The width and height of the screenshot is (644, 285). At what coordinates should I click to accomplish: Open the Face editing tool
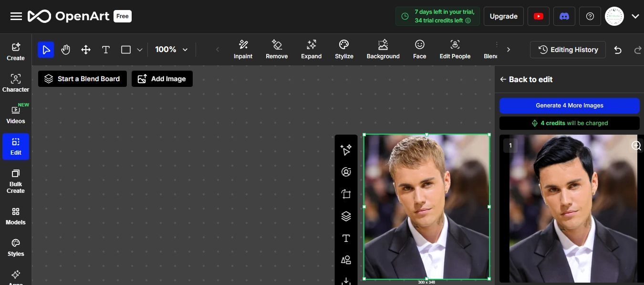(x=419, y=50)
